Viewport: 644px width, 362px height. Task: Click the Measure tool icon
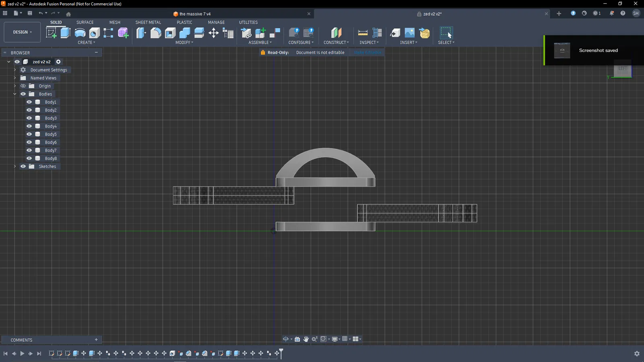point(362,33)
